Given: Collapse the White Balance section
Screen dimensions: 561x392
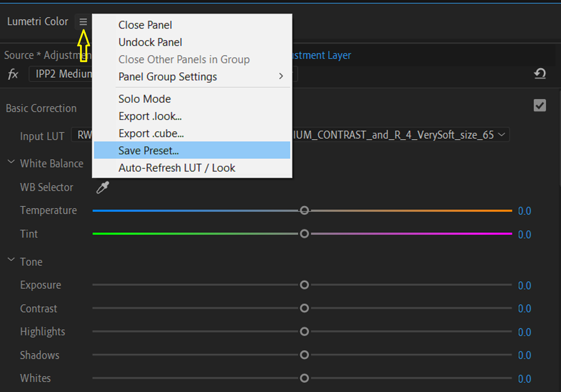Looking at the screenshot, I should (x=11, y=162).
